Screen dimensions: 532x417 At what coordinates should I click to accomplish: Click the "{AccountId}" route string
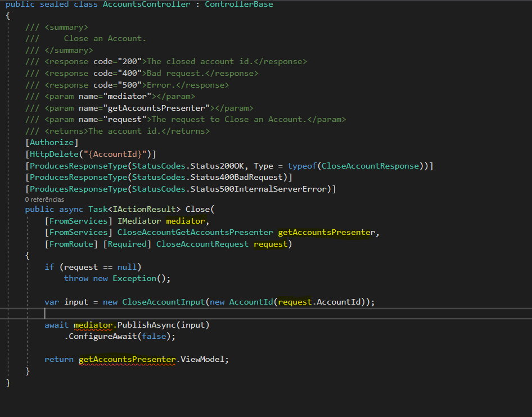tap(115, 154)
